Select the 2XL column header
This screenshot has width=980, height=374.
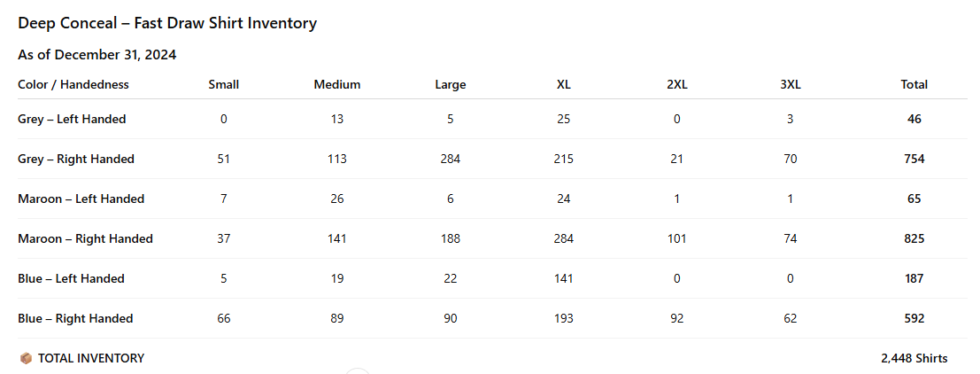pos(677,85)
